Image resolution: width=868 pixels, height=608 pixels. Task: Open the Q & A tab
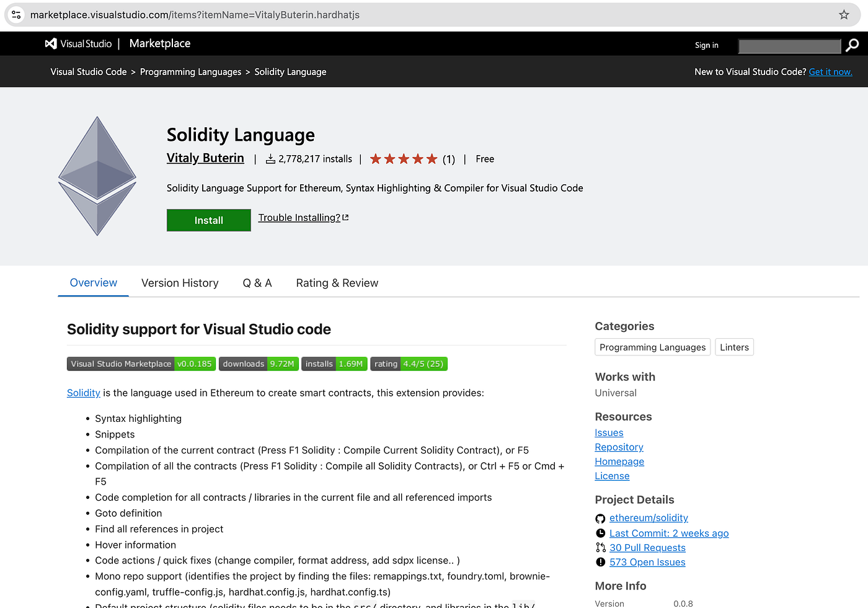point(257,283)
